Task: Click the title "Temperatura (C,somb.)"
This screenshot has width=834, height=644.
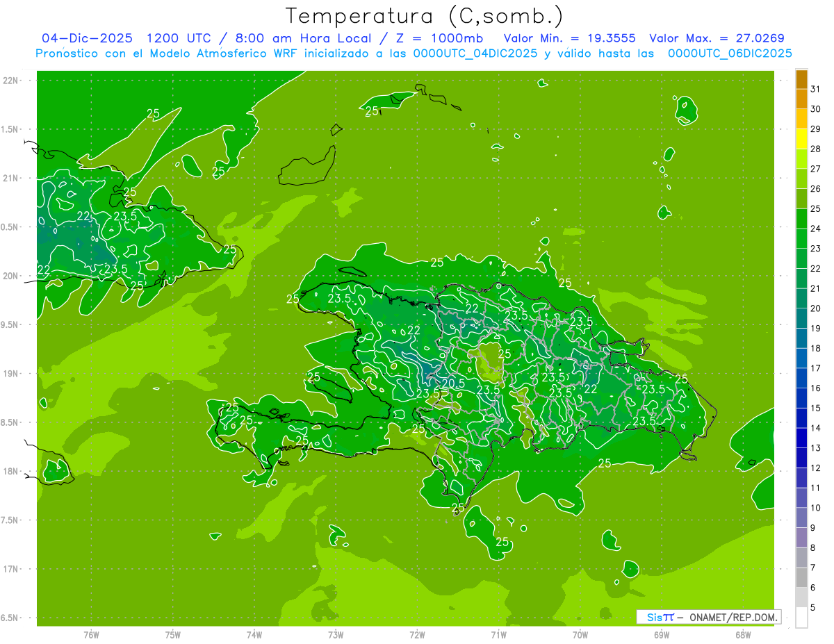Action: (x=425, y=17)
